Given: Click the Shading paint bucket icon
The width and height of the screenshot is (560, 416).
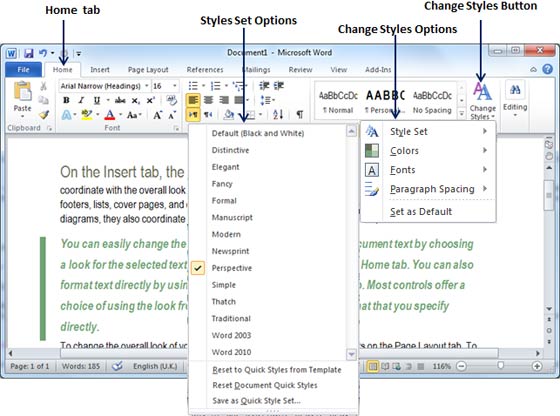Looking at the screenshot, I should tap(229, 115).
